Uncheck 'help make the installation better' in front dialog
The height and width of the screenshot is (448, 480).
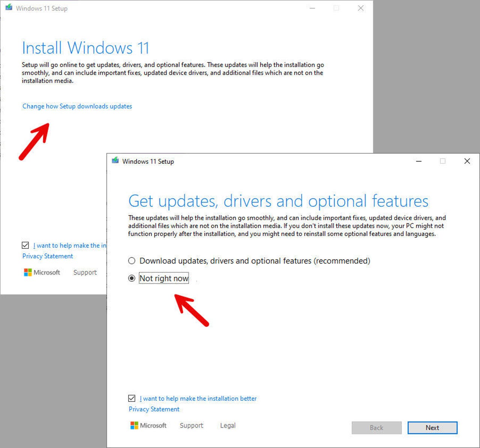(x=132, y=398)
